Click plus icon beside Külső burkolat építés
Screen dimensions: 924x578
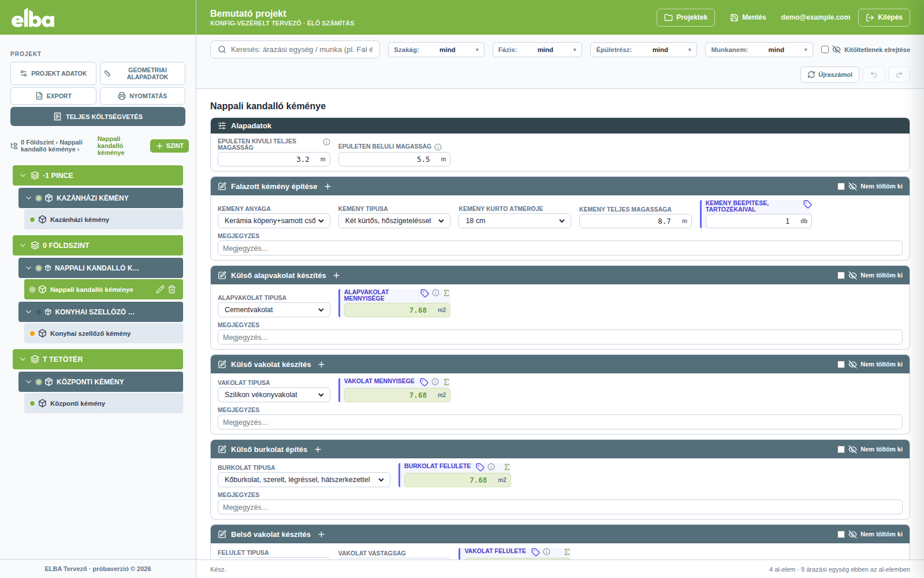tap(318, 450)
